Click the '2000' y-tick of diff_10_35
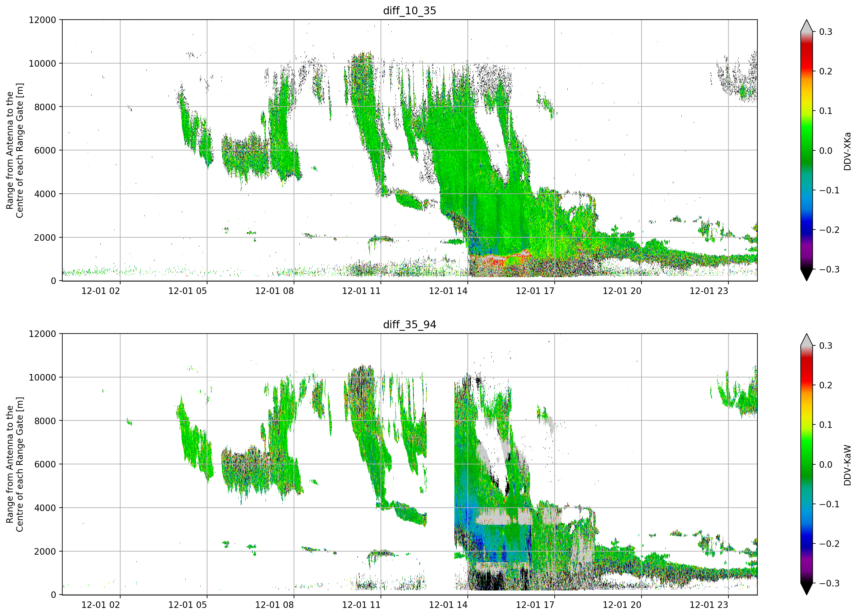 coord(45,237)
